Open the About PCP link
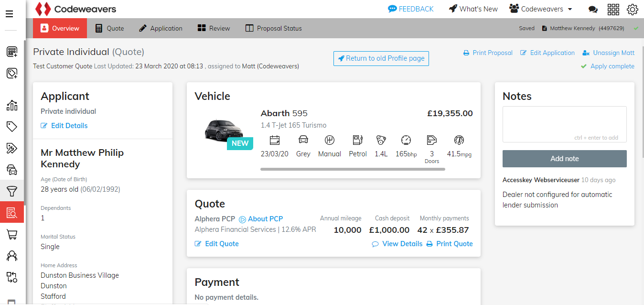644x305 pixels. (x=261, y=219)
